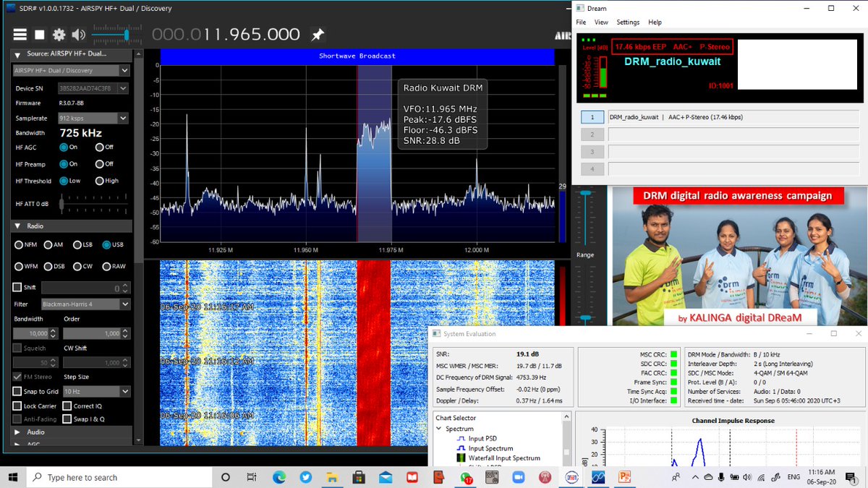868x488 pixels.
Task: Open the Filter Blackman-Harris 4 dropdown
Action: (85, 304)
